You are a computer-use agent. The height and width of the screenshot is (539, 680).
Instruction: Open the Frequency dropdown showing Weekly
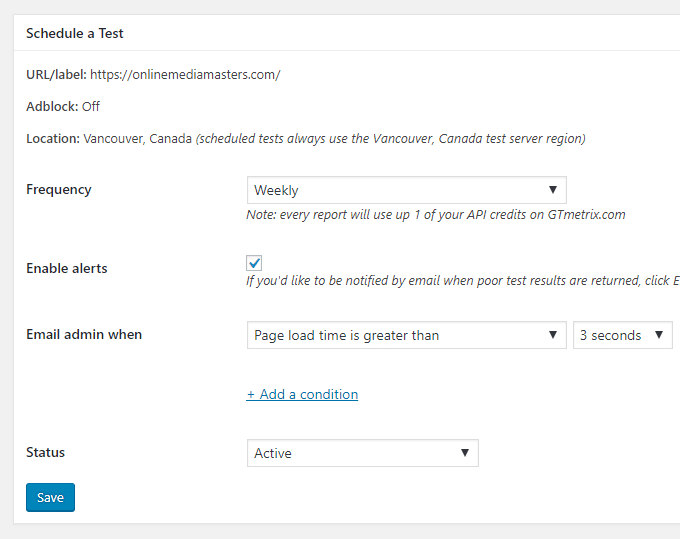[406, 190]
